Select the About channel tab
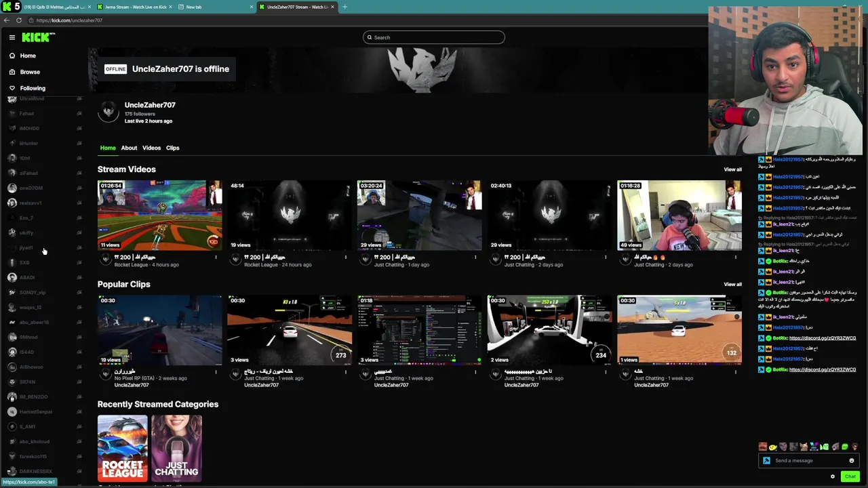 129,148
